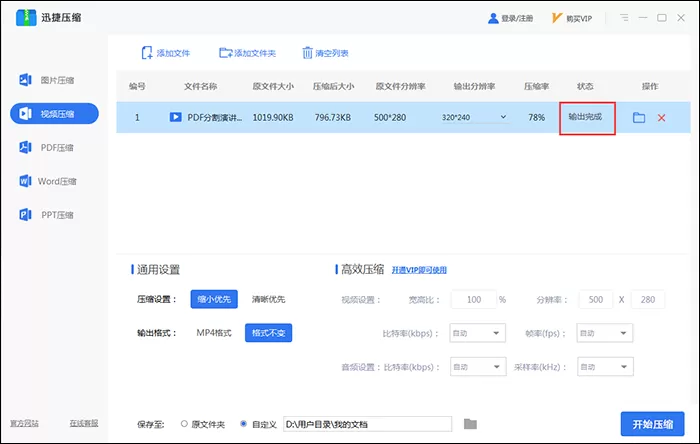Click the 开始压缩 button
700x444 pixels.
(652, 424)
